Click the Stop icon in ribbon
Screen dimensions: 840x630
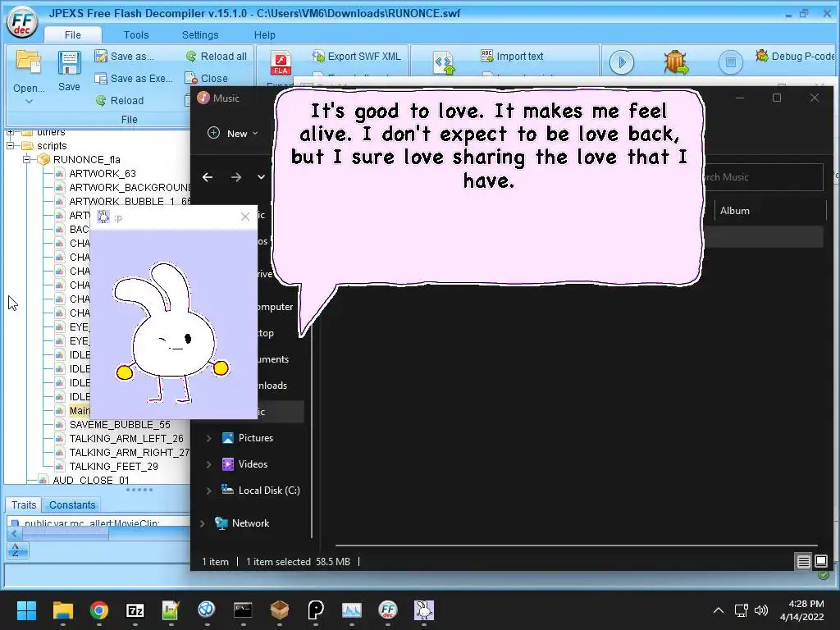pyautogui.click(x=730, y=62)
